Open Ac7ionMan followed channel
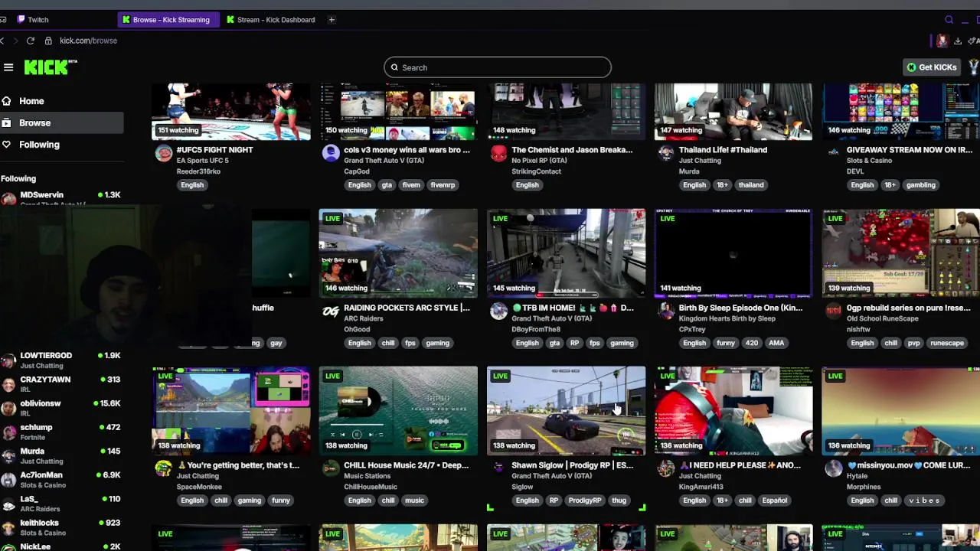Image resolution: width=980 pixels, height=551 pixels. (61, 480)
